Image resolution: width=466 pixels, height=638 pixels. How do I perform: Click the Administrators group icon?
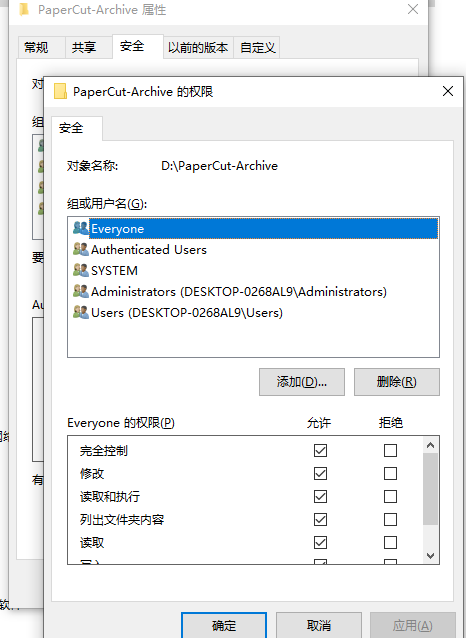tap(81, 291)
